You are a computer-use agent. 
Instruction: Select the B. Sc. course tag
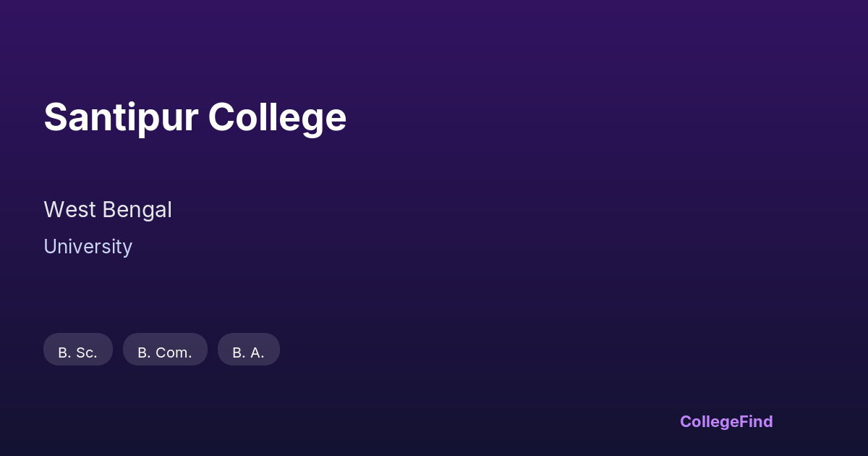coord(78,350)
